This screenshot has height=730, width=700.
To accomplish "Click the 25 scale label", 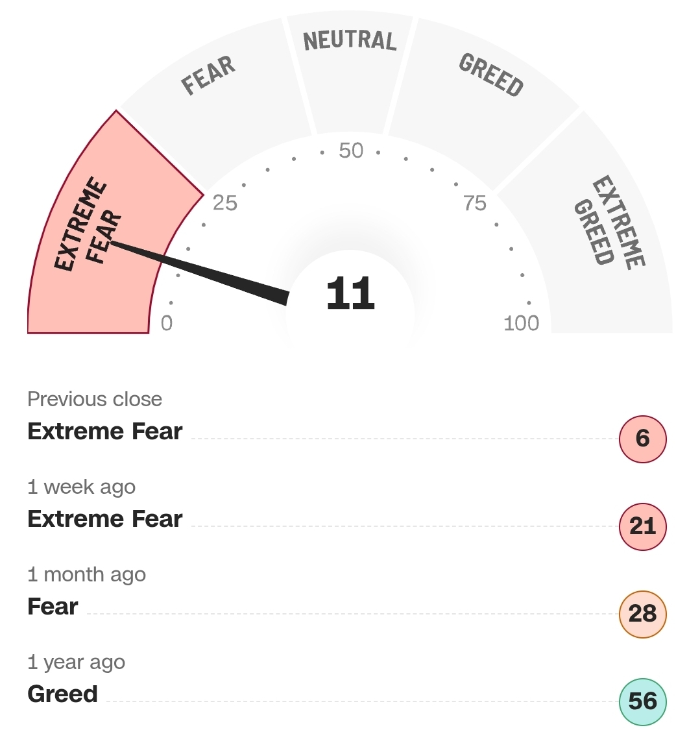I will (x=225, y=203).
